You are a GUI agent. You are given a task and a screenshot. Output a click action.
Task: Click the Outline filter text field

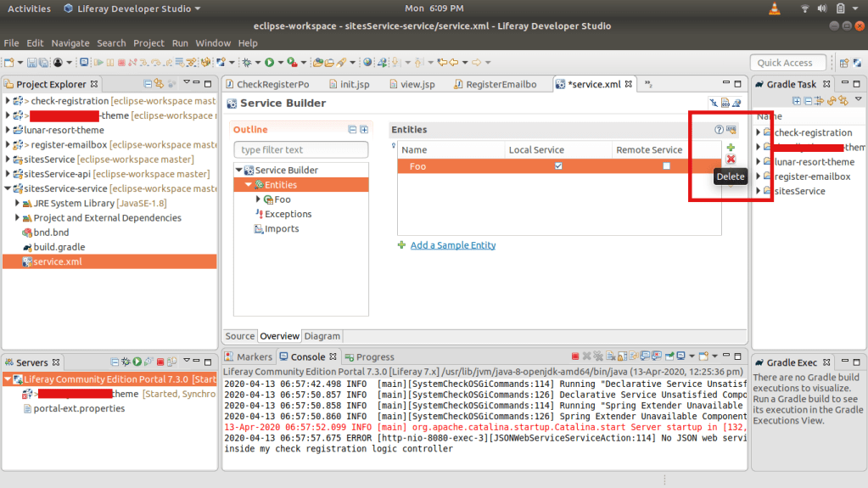point(300,150)
